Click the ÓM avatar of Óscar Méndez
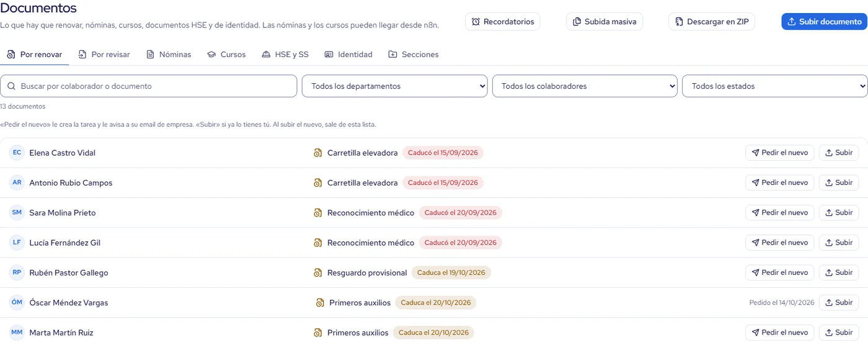 (17, 302)
